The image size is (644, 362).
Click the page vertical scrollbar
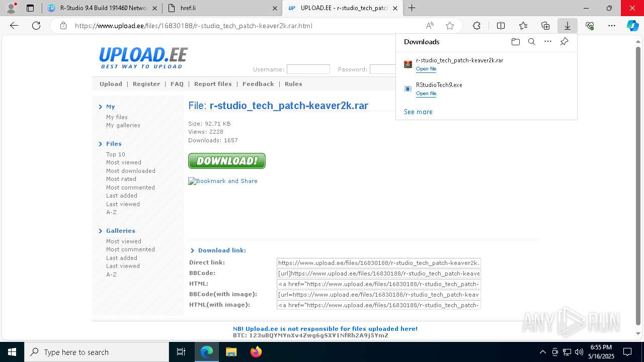tap(638, 186)
